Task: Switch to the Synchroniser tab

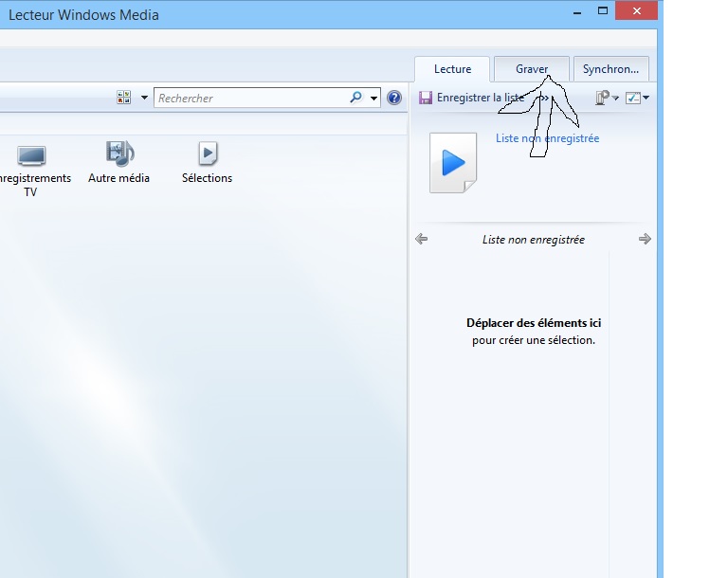Action: 610,69
